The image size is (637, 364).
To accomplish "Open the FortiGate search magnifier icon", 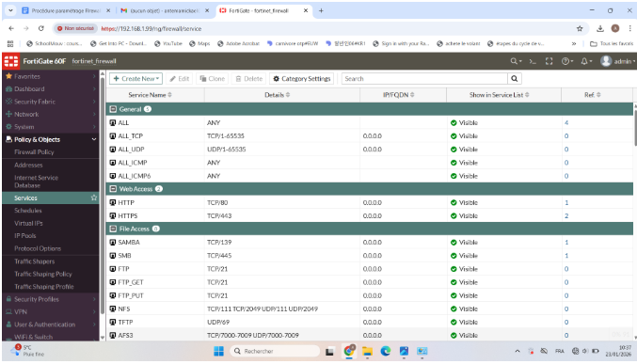I will (516, 61).
